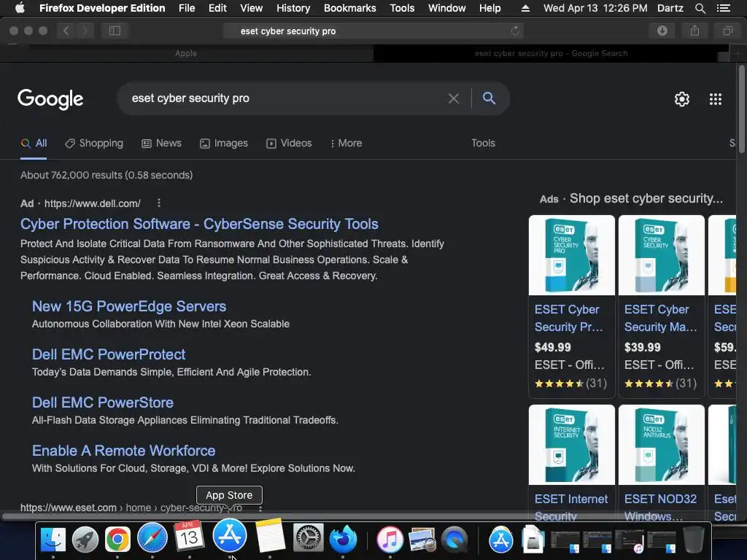747x560 pixels.
Task: Launch Launchpad rocket icon in dock
Action: click(85, 539)
